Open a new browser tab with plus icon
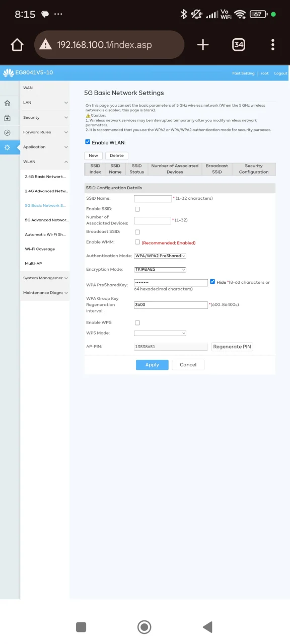290x644 pixels. coord(203,45)
